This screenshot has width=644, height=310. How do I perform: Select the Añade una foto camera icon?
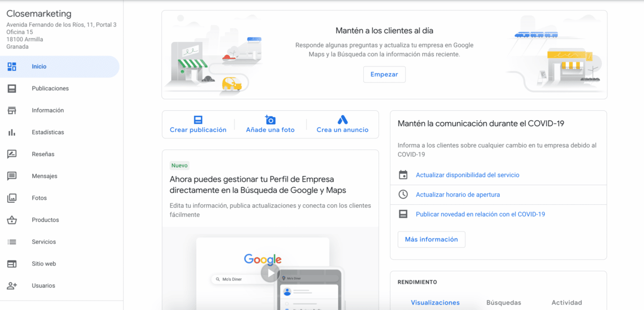pos(270,120)
